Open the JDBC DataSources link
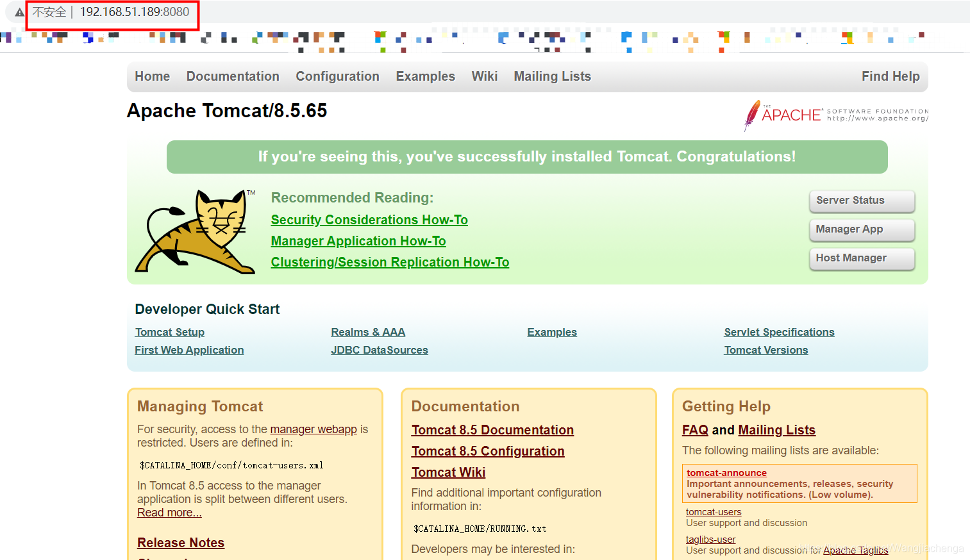970x560 pixels. pyautogui.click(x=380, y=350)
